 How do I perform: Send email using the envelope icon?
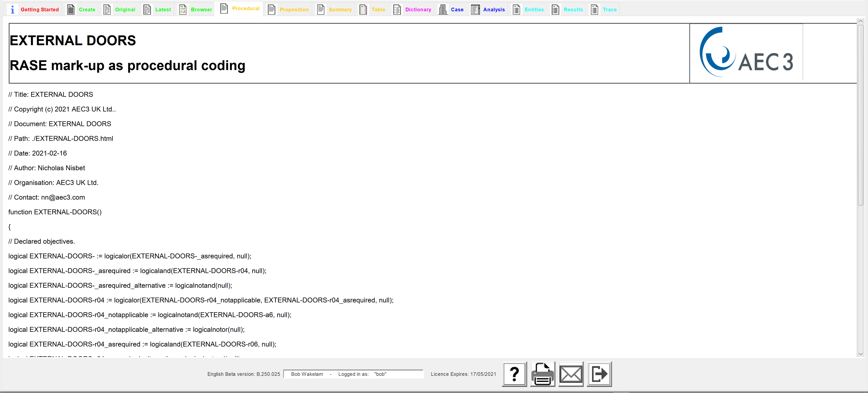click(571, 374)
